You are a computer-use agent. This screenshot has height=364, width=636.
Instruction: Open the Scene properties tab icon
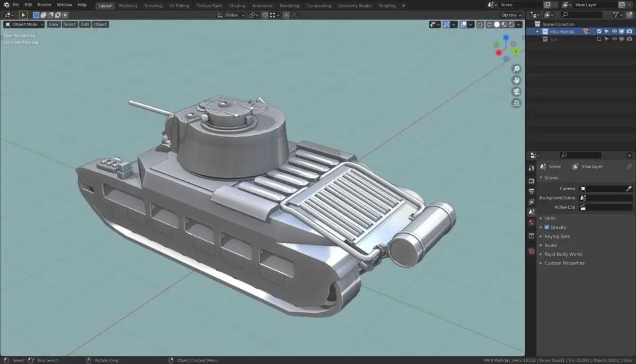pos(532,211)
